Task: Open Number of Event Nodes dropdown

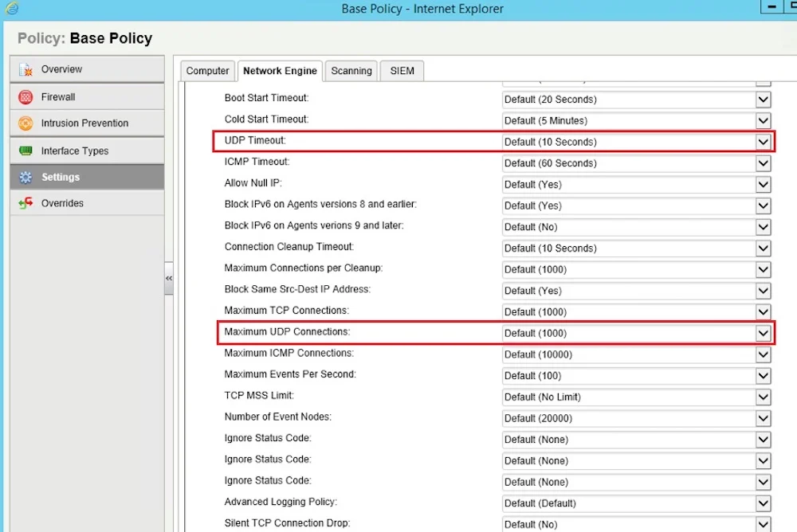Action: (636, 418)
